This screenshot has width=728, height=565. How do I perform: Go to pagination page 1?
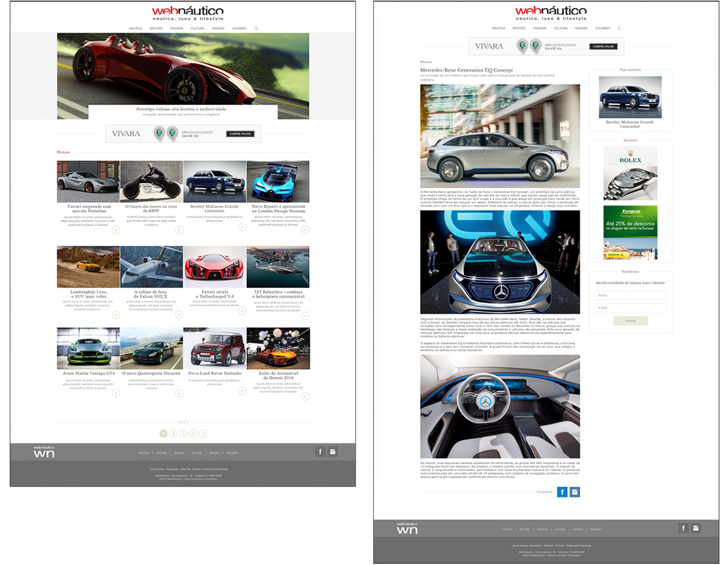click(164, 434)
